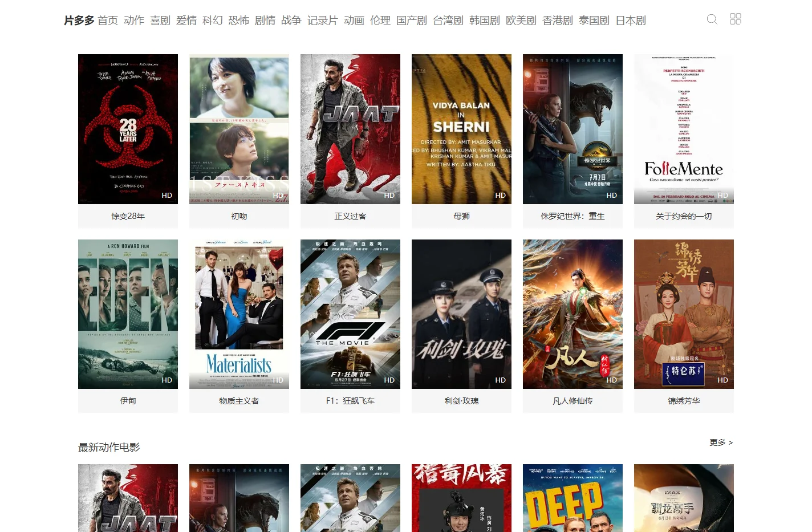Click the F1：狂飙飞车 title link
The width and height of the screenshot is (812, 532).
pyautogui.click(x=350, y=401)
